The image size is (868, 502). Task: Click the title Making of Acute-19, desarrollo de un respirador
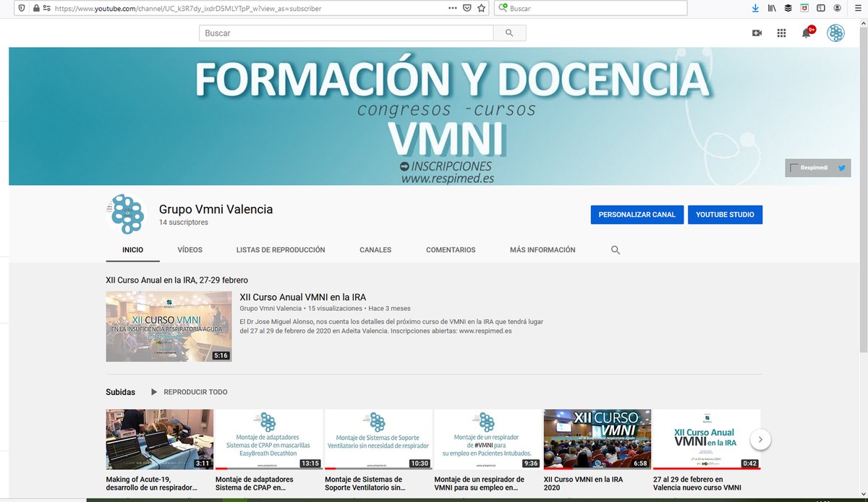coord(152,483)
